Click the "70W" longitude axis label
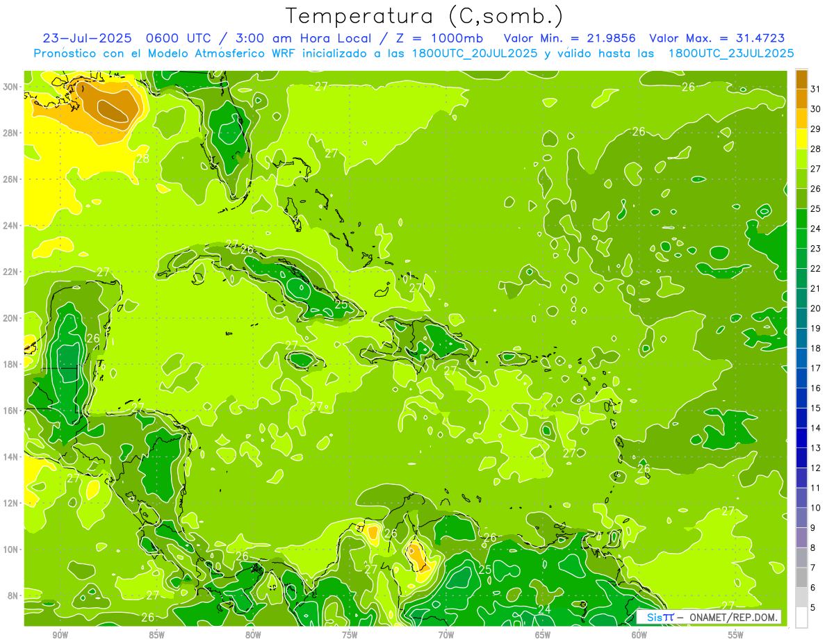Viewport: 834px width, 644px height. pos(446,635)
